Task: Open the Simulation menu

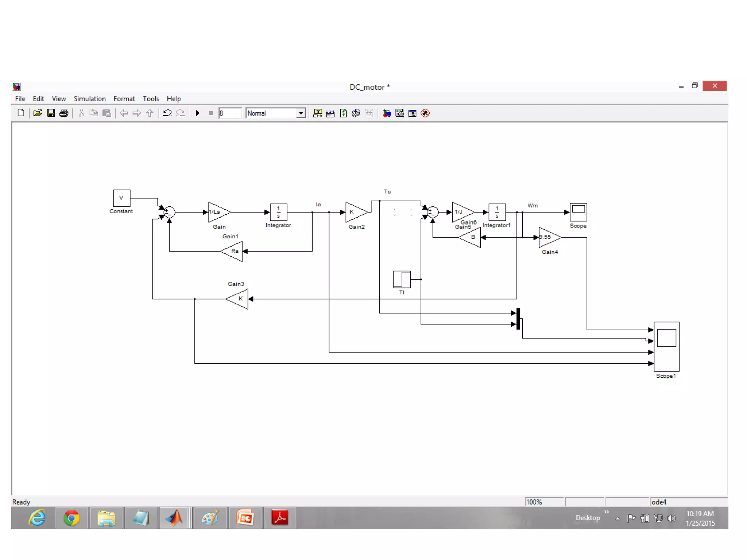Action: pyautogui.click(x=89, y=99)
